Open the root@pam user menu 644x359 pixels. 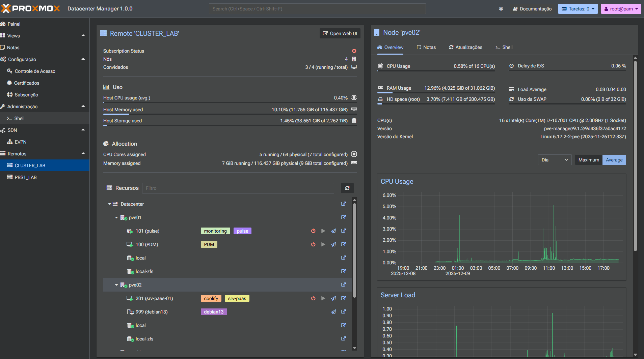pos(621,9)
